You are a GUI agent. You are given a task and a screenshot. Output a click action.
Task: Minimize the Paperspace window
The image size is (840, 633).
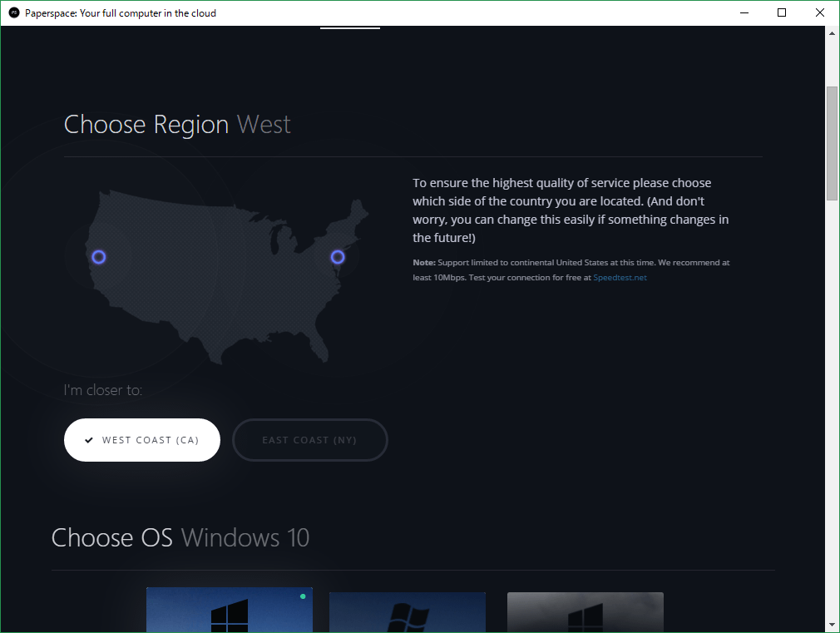pyautogui.click(x=744, y=12)
